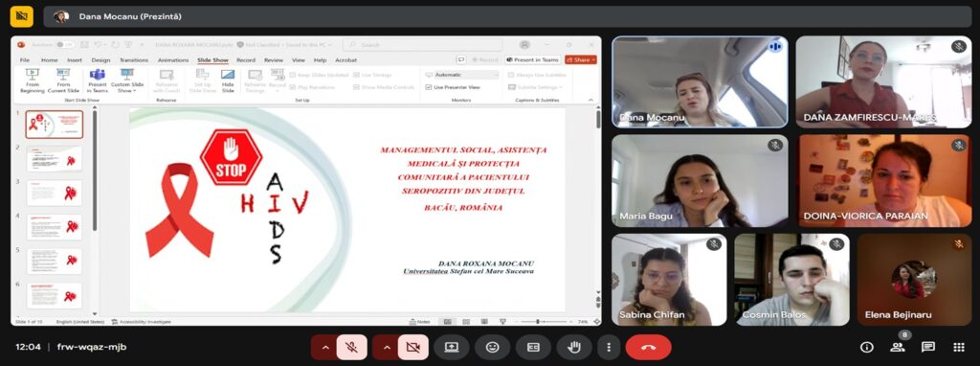Open the Record dropdown in ribbon

[278, 80]
